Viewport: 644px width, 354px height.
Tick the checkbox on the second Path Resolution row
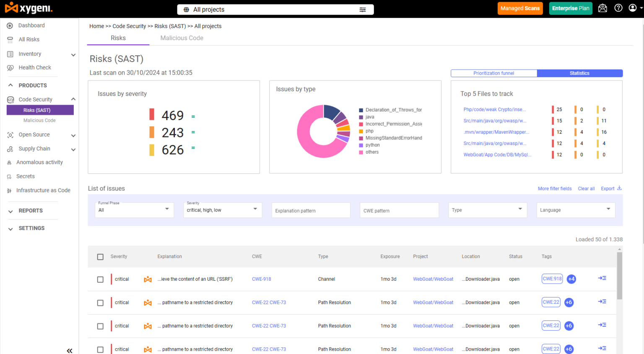pyautogui.click(x=100, y=326)
